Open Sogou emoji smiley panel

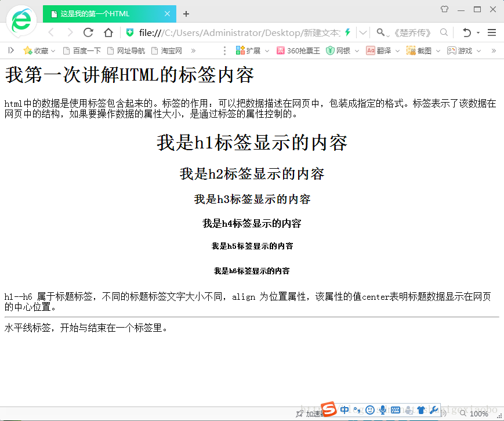click(370, 410)
